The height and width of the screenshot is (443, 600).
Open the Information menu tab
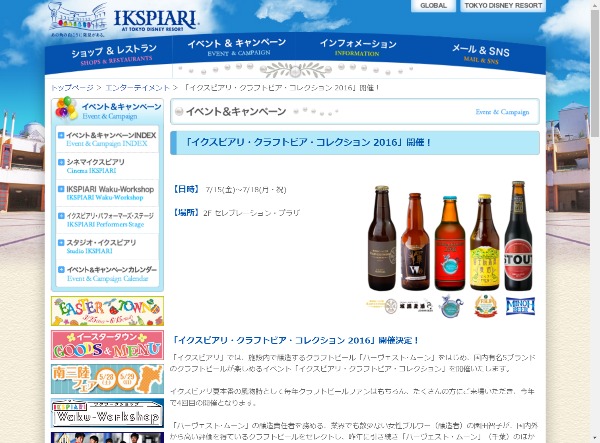click(358, 50)
